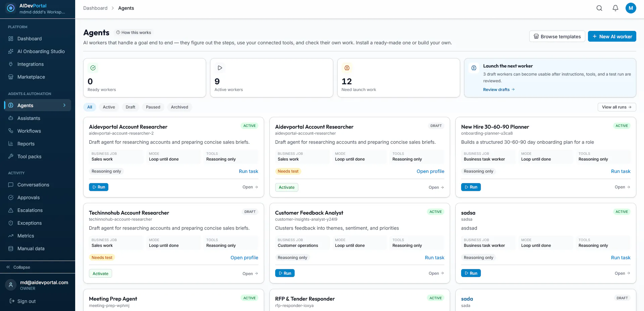Click the Marketplace store icon
The image size is (644, 311).
(11, 77)
